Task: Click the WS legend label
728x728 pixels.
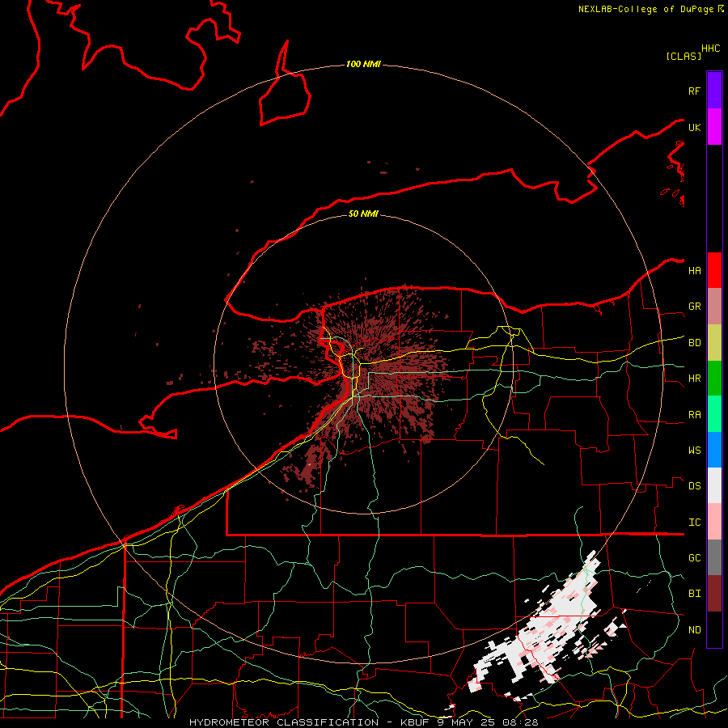Action: click(x=694, y=451)
